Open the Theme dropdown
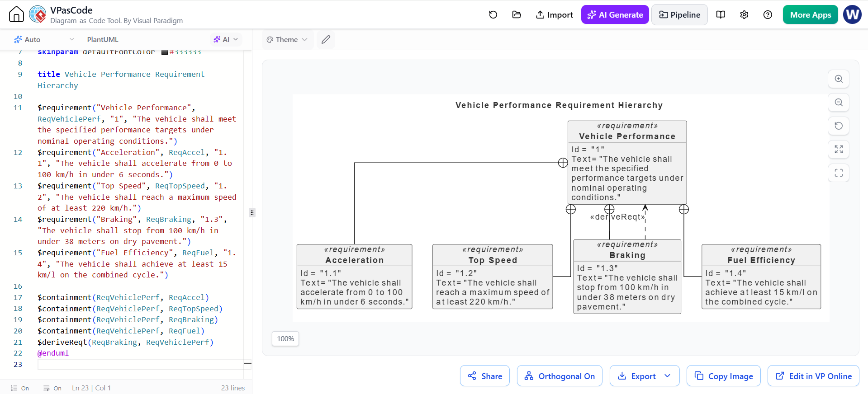 287,40
